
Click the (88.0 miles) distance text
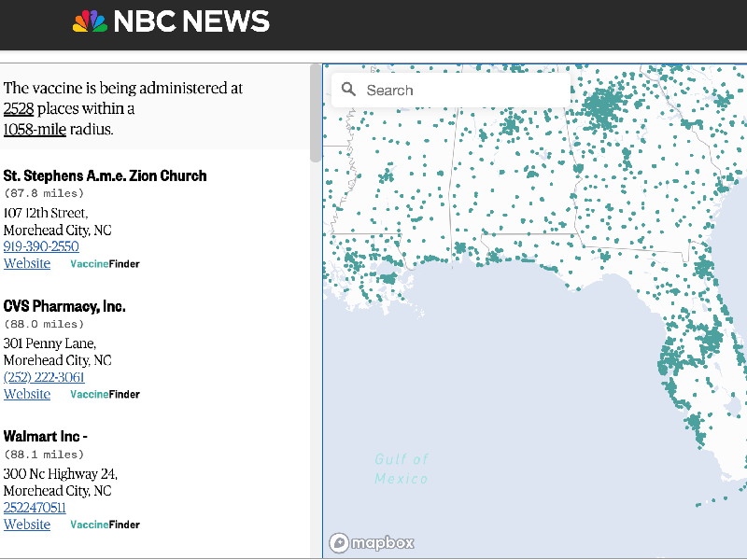[44, 324]
